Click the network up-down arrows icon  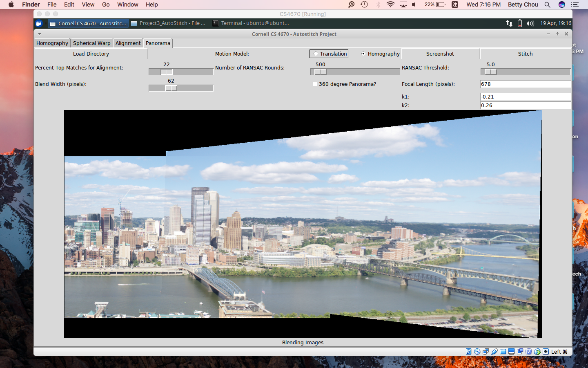click(509, 23)
